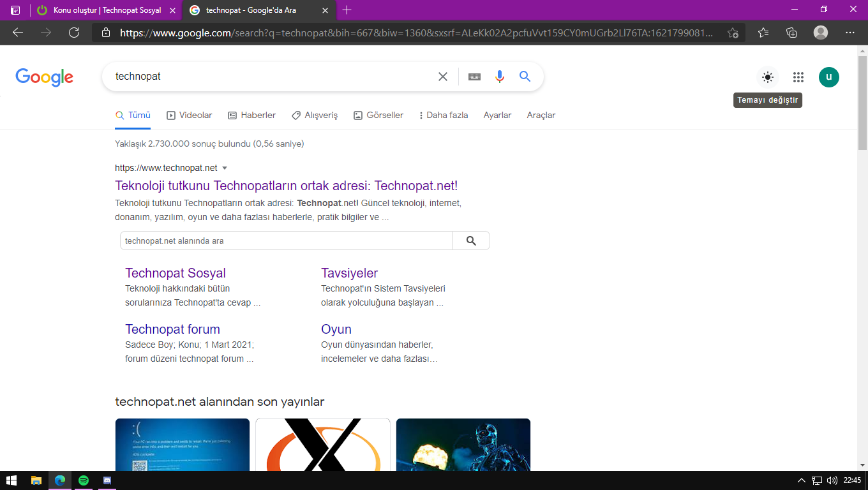The height and width of the screenshot is (490, 868).
Task: Switch to Haberler results
Action: coord(251,115)
